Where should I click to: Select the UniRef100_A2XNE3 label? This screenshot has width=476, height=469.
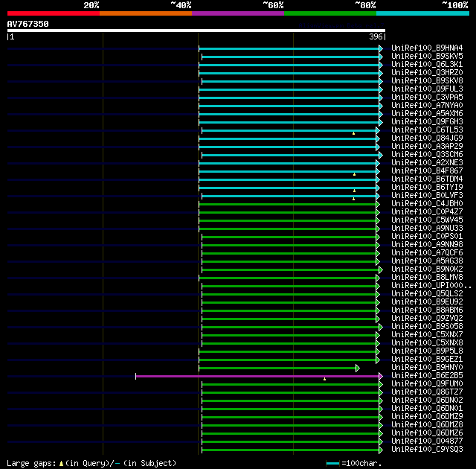(427, 163)
